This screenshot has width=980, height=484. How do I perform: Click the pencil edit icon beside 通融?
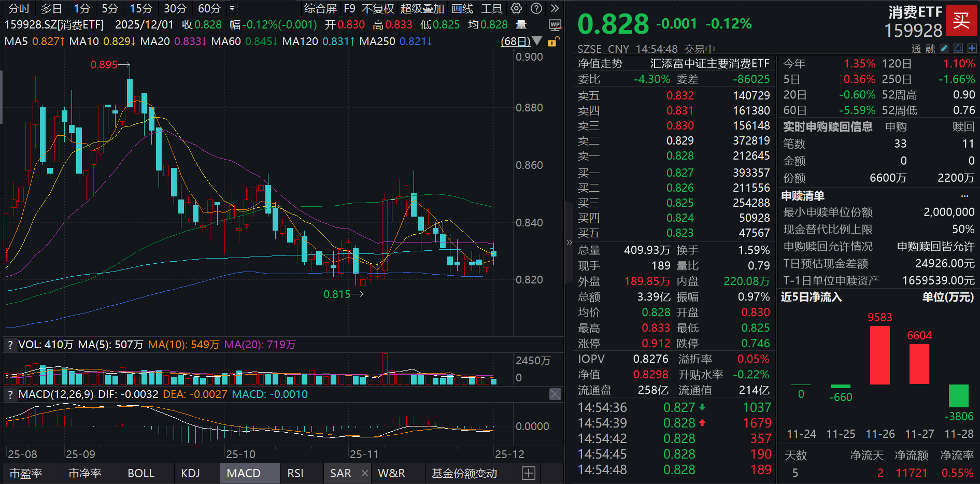tap(944, 48)
